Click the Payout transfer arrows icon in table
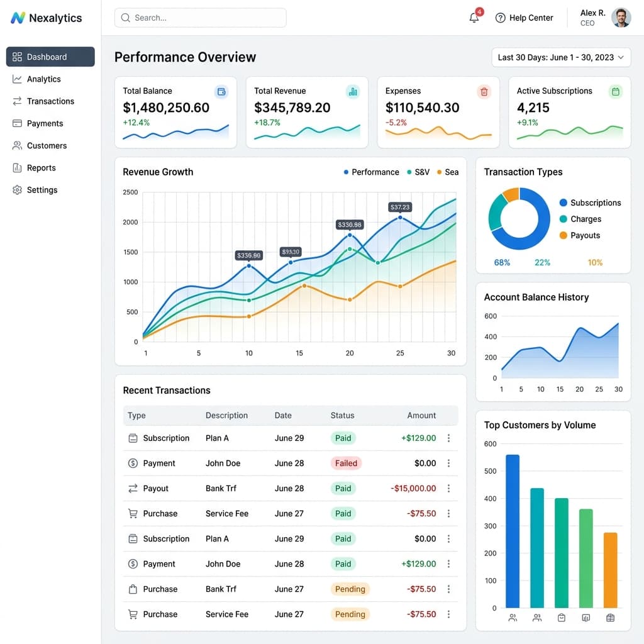 pos(133,488)
